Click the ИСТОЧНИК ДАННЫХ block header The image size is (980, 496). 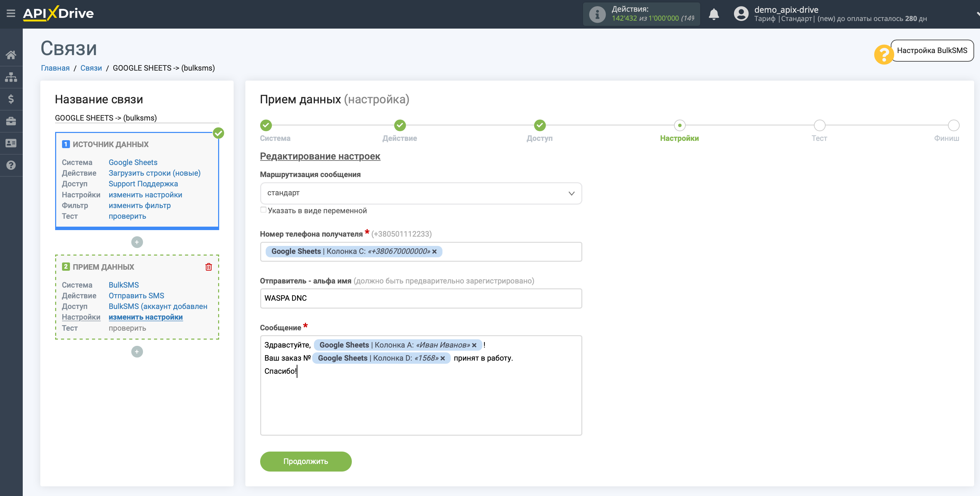coord(111,145)
